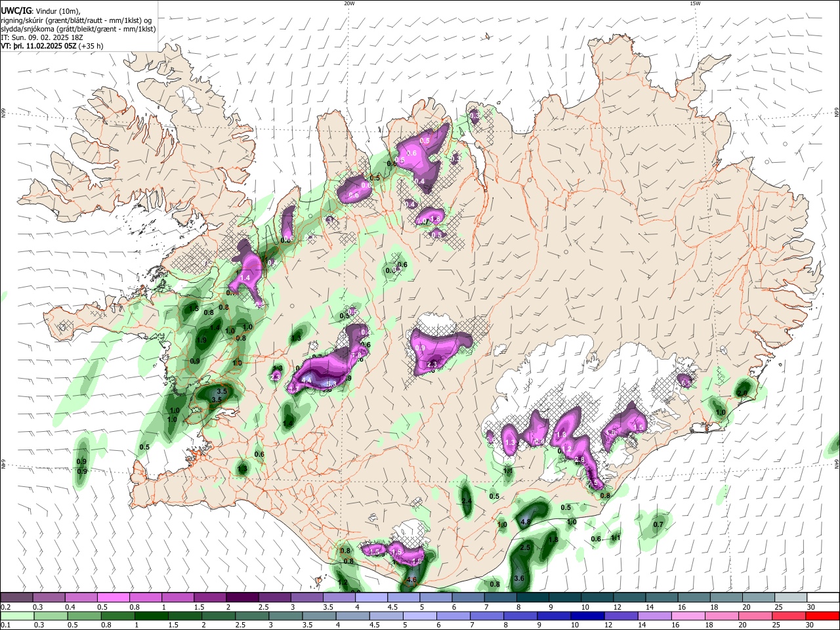Click the darkest purple 2 mm snow swatch
Viewport: 840px width, 630px height.
pyautogui.click(x=242, y=597)
